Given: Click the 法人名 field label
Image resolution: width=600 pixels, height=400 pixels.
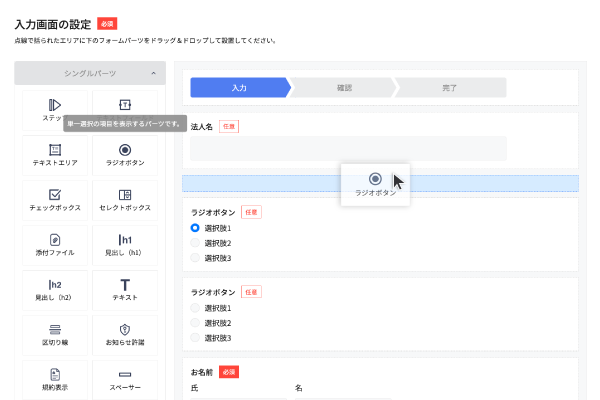Looking at the screenshot, I should 202,127.
